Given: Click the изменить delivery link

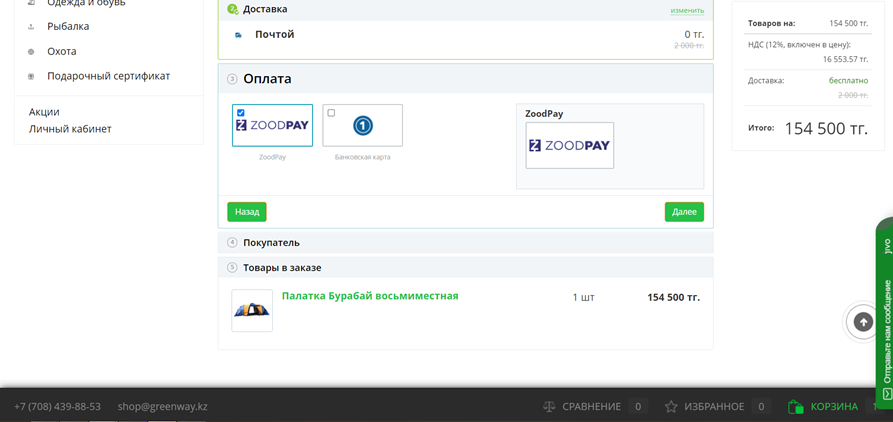Looking at the screenshot, I should (x=687, y=10).
